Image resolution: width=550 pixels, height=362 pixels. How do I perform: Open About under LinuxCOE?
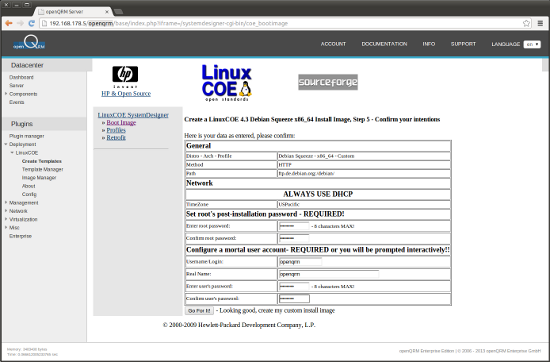(x=28, y=186)
